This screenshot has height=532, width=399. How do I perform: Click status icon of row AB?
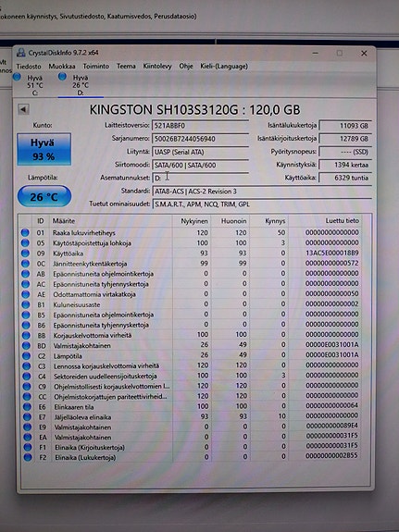tap(26, 274)
